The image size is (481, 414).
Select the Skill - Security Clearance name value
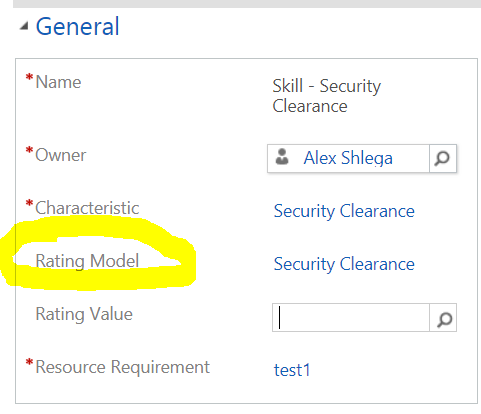[327, 96]
